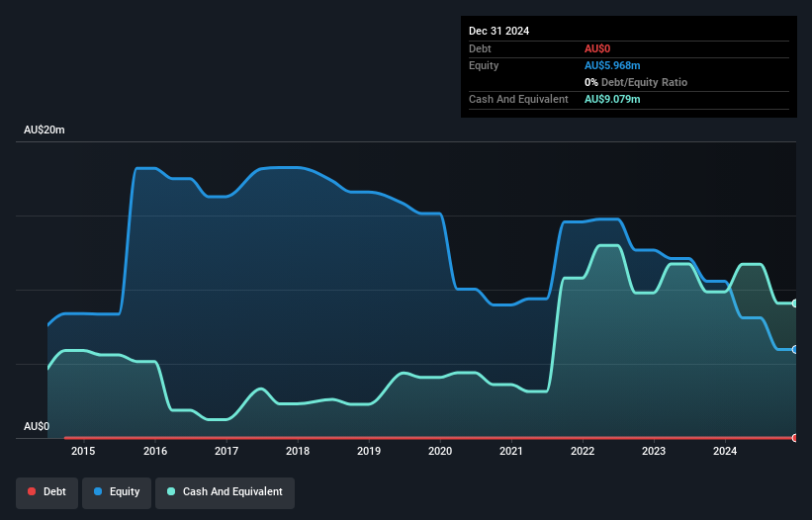The width and height of the screenshot is (812, 520).
Task: Click the AU$5.968m equity value
Action: (x=612, y=65)
